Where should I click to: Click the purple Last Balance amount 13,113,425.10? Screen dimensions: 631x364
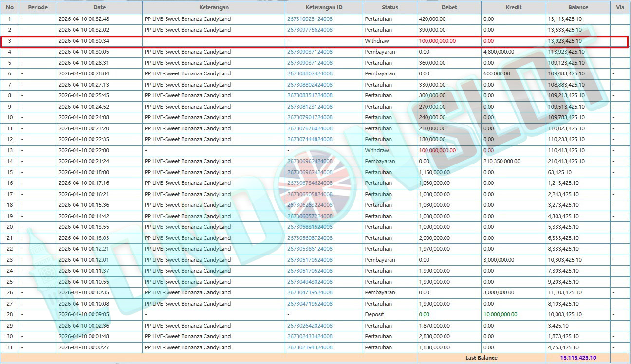[x=578, y=358]
